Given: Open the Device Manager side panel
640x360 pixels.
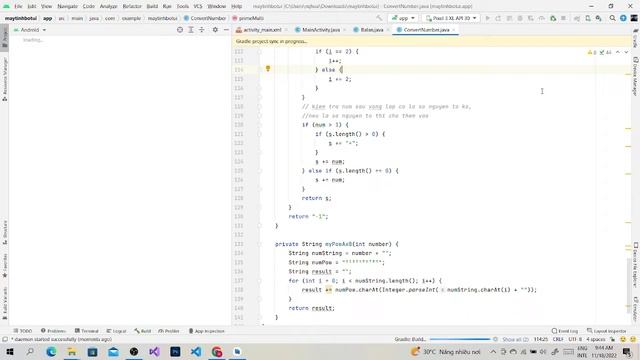Looking at the screenshot, I should pos(635,76).
